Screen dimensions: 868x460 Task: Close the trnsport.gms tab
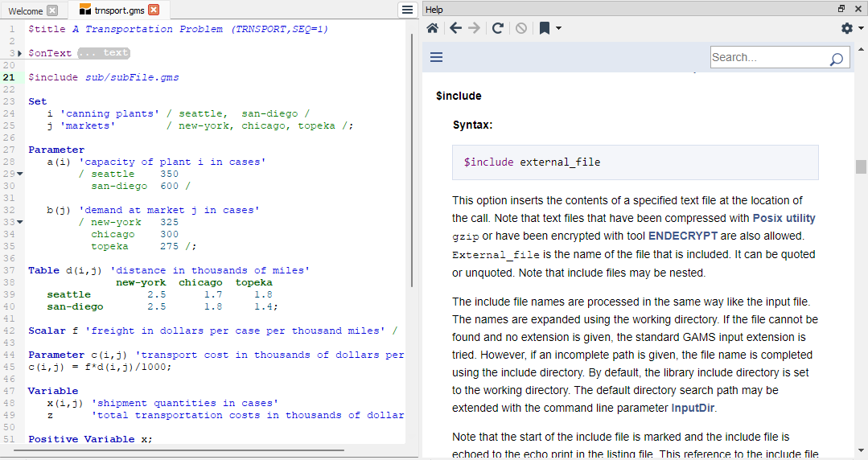154,10
